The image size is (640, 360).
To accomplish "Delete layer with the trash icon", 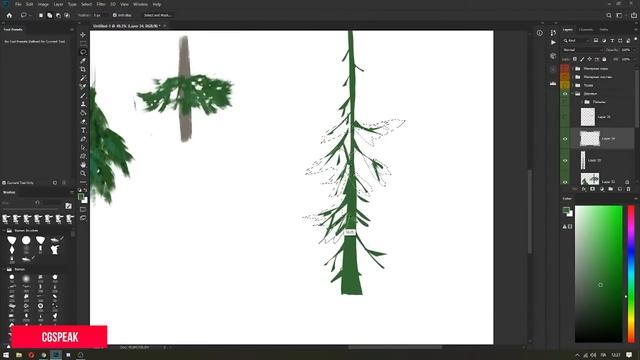I will (628, 189).
